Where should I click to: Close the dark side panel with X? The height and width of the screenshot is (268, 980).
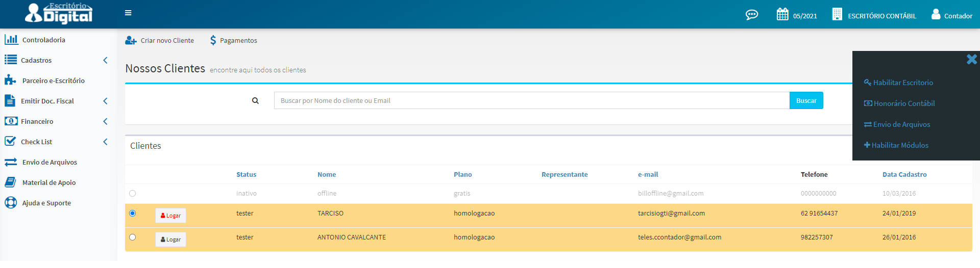972,59
